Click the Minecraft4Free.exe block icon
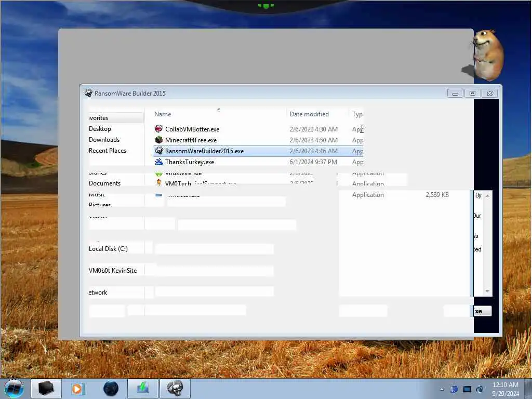 pos(159,140)
